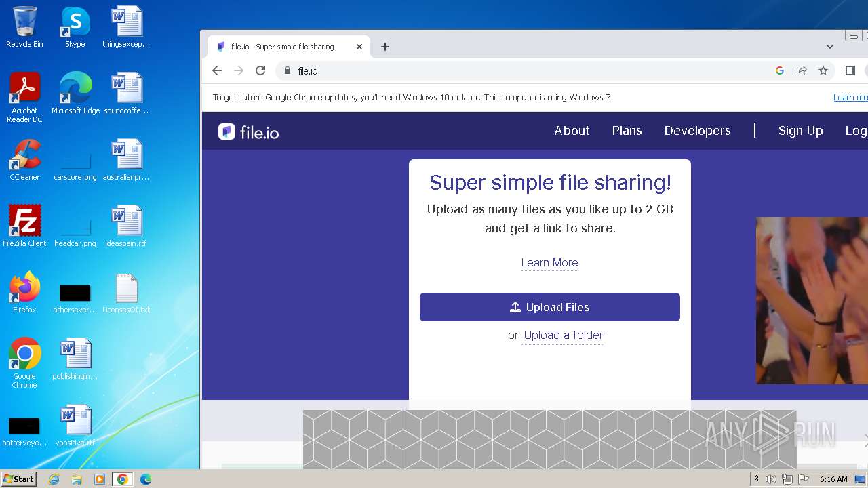Select the batteryeye file icon
This screenshot has width=868, height=488.
24,432
